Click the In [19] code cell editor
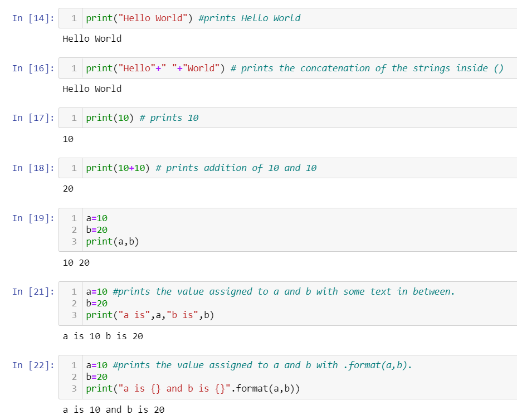The image size is (517, 420). click(x=288, y=230)
